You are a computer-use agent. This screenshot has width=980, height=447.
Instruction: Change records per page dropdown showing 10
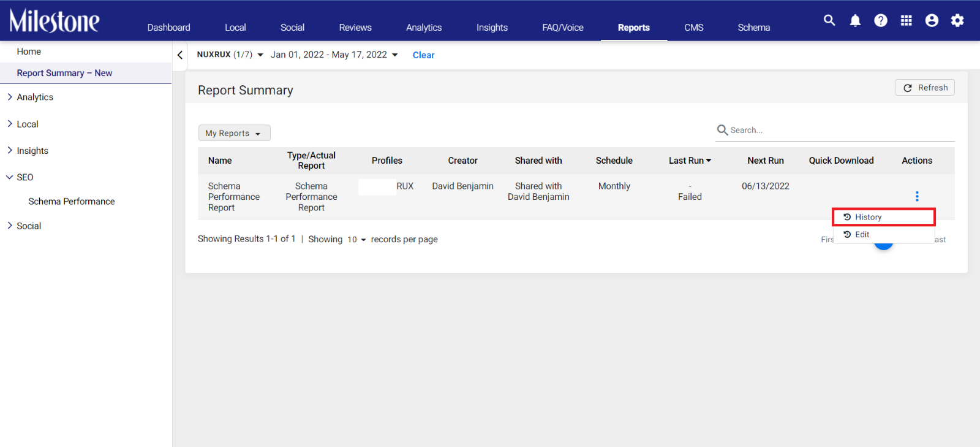coord(356,240)
